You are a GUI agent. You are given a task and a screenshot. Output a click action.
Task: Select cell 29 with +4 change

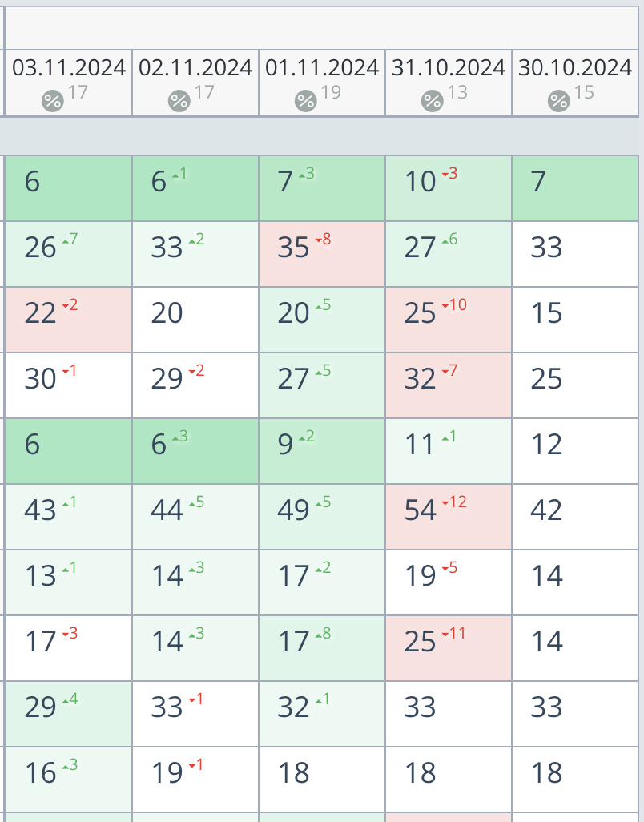(x=69, y=714)
